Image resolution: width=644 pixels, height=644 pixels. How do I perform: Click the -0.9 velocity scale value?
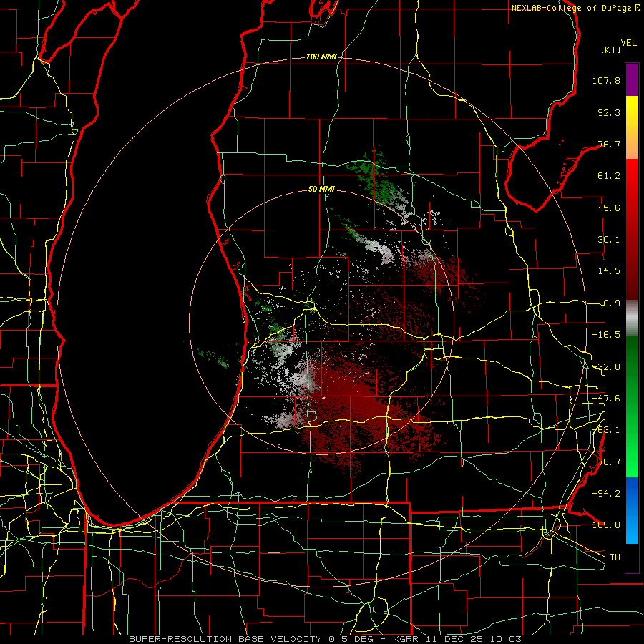tap(610, 303)
